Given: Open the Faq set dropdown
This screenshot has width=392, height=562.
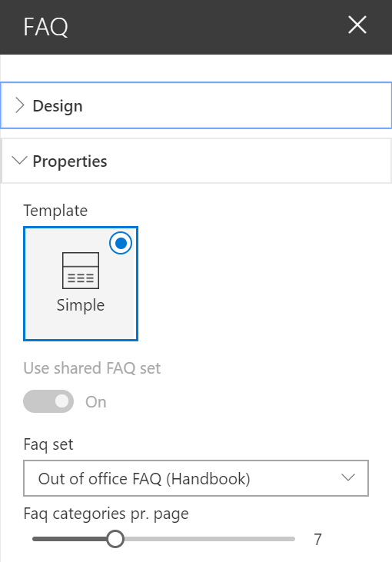Looking at the screenshot, I should [196, 478].
